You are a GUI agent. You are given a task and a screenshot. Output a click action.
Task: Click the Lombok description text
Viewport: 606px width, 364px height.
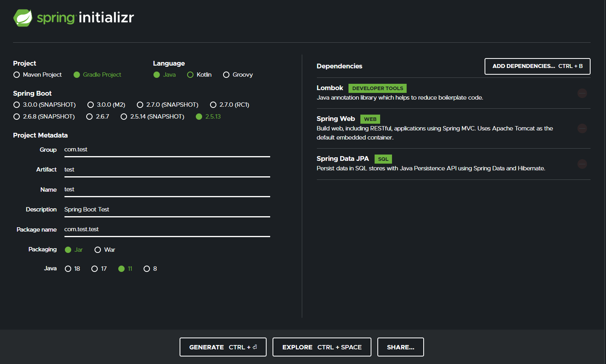click(x=400, y=98)
